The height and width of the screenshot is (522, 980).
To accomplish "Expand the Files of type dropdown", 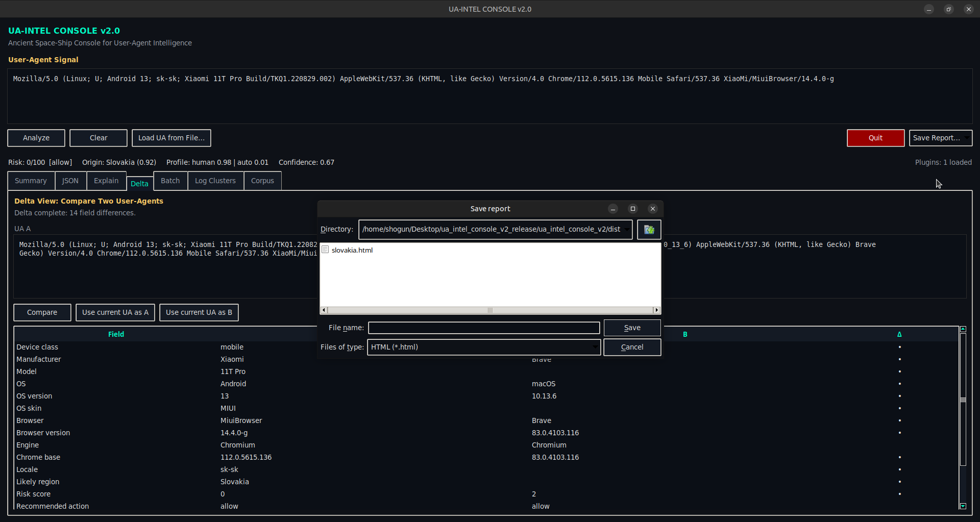I will pos(595,347).
